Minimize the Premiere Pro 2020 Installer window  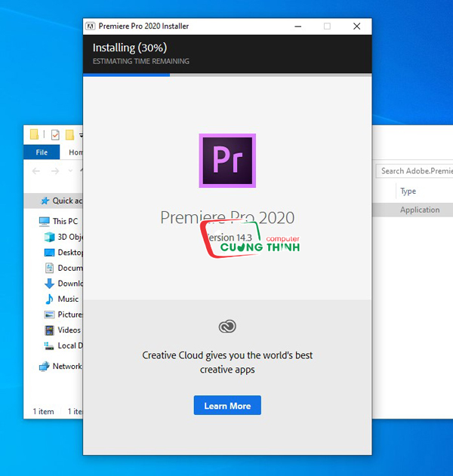click(297, 26)
